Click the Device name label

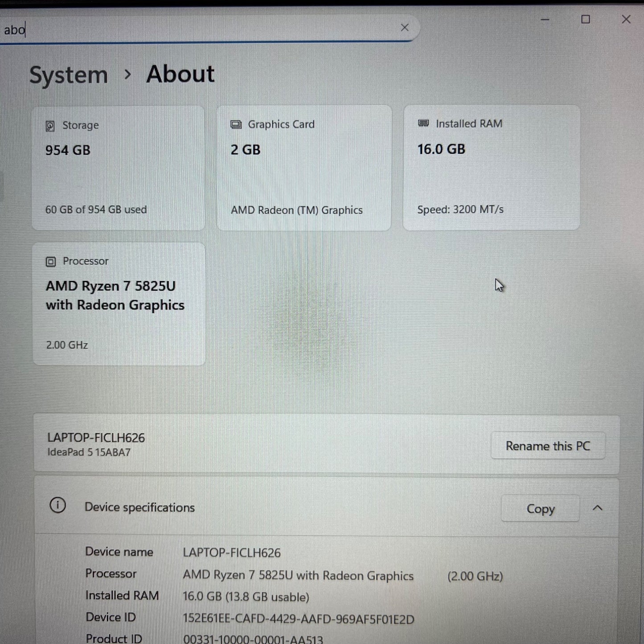pos(119,552)
